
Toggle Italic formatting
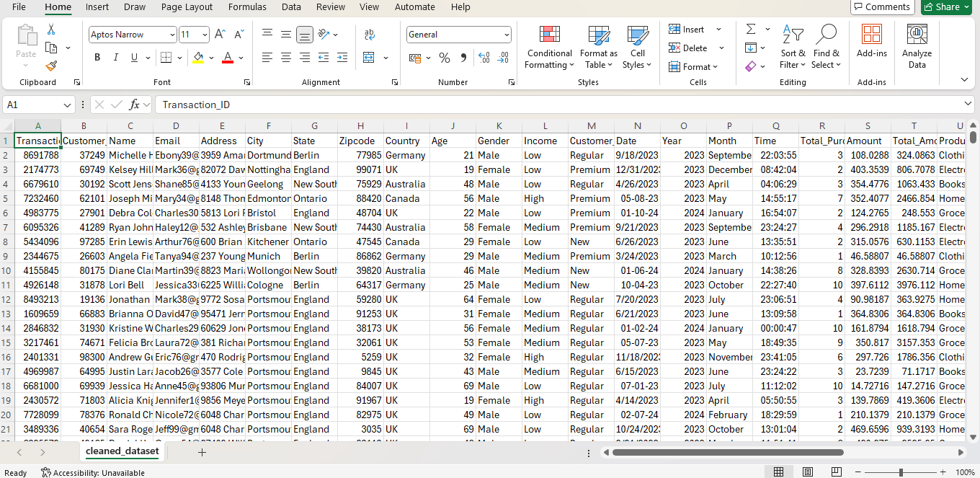pyautogui.click(x=115, y=58)
